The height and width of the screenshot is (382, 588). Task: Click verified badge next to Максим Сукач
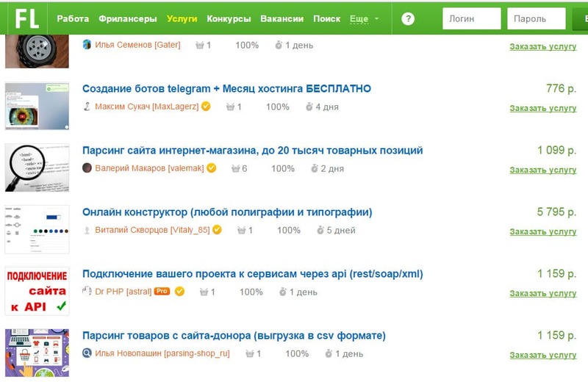[x=206, y=107]
